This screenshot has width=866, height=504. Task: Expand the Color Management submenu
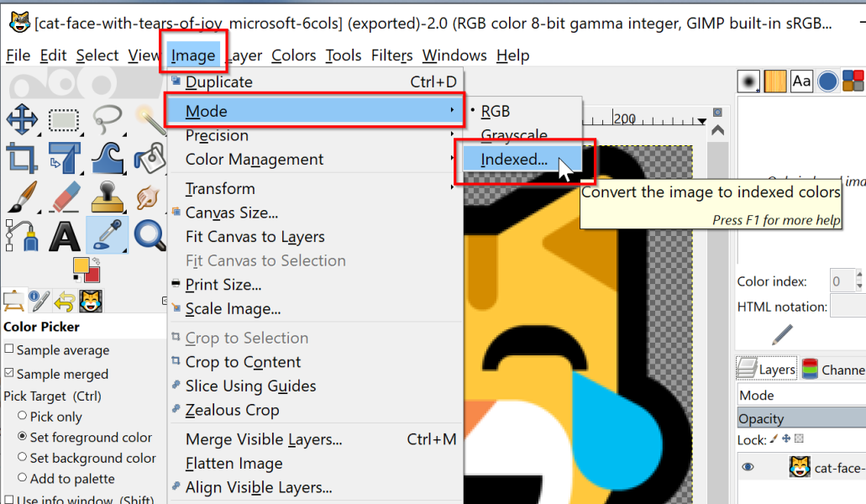pyautogui.click(x=315, y=159)
